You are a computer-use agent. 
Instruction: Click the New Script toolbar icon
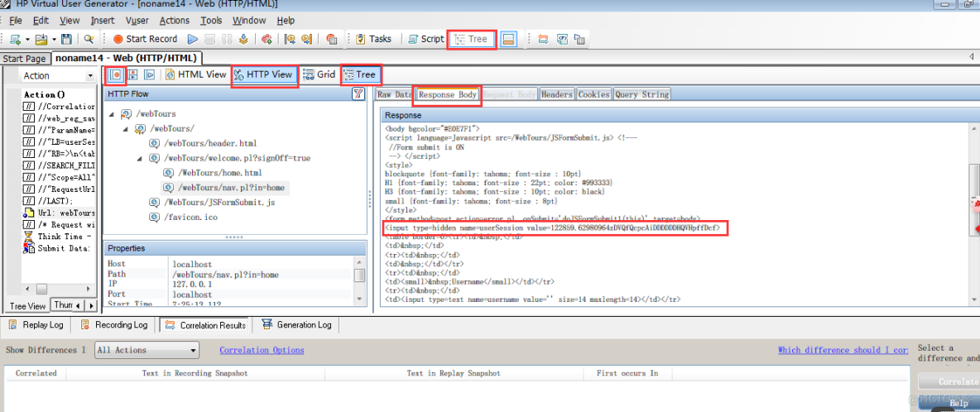tap(14, 39)
